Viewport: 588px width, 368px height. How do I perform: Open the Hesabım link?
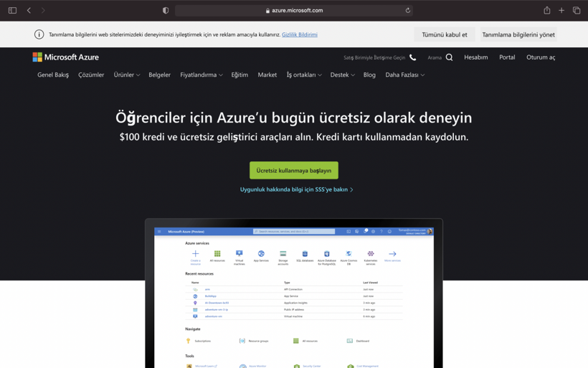[x=476, y=57]
